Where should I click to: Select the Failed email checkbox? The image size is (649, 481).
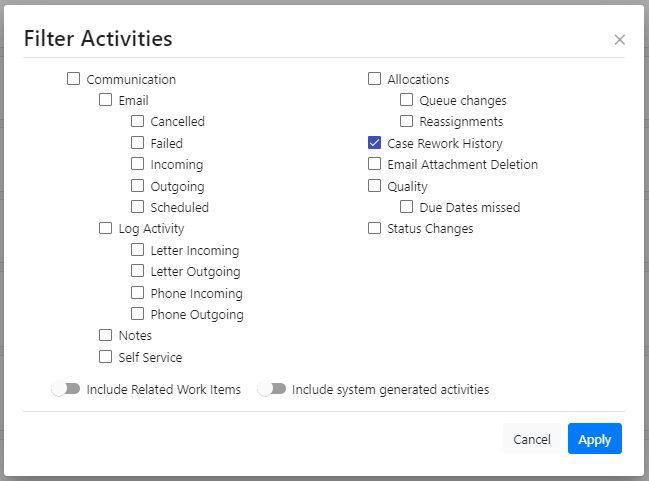pyautogui.click(x=137, y=143)
